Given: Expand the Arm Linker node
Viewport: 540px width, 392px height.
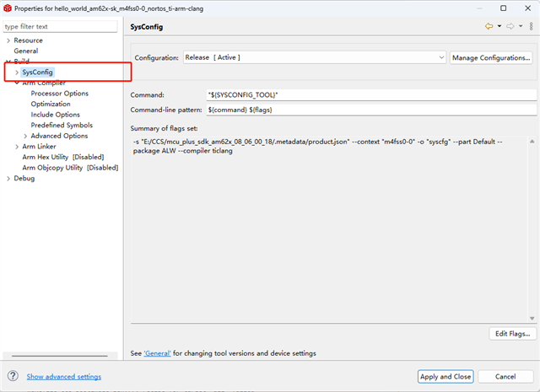Looking at the screenshot, I should pyautogui.click(x=17, y=146).
